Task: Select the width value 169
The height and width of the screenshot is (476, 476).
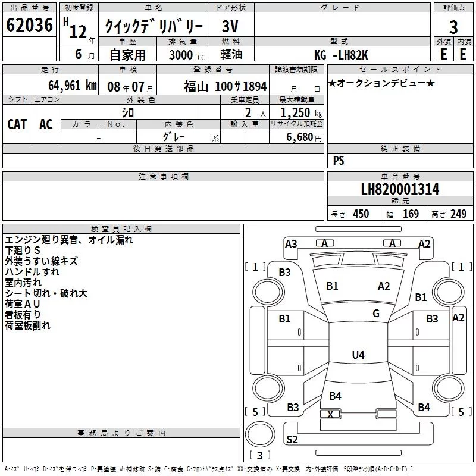Action: click(x=411, y=214)
